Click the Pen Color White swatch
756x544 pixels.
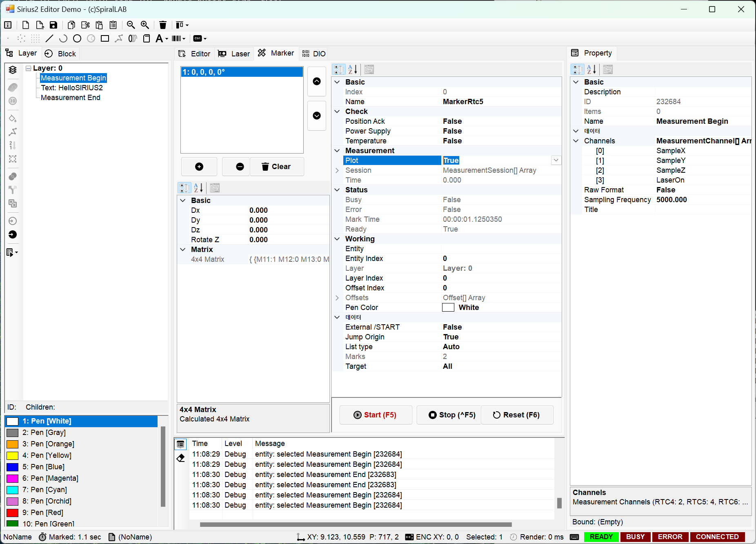click(448, 308)
